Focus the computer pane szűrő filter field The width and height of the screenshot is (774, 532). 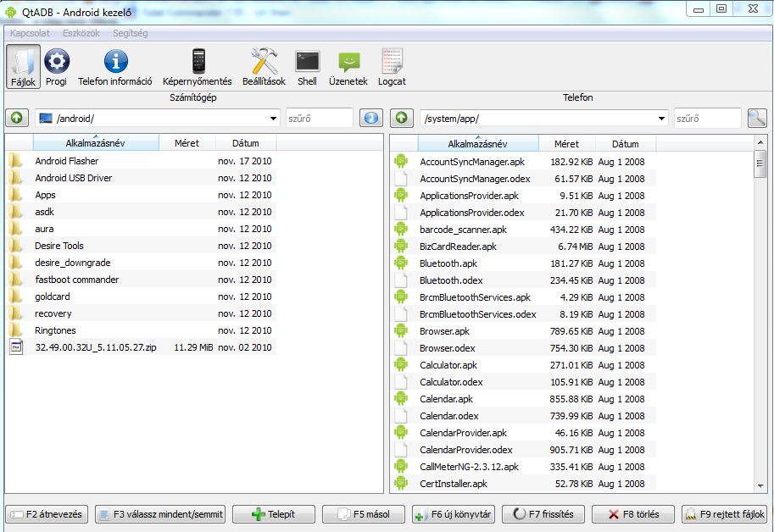click(x=320, y=119)
